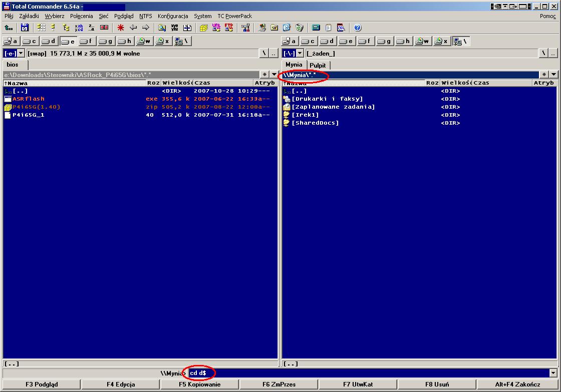The width and height of the screenshot is (561, 392).
Task: Click the red A|B compare icon
Action: tap(104, 28)
